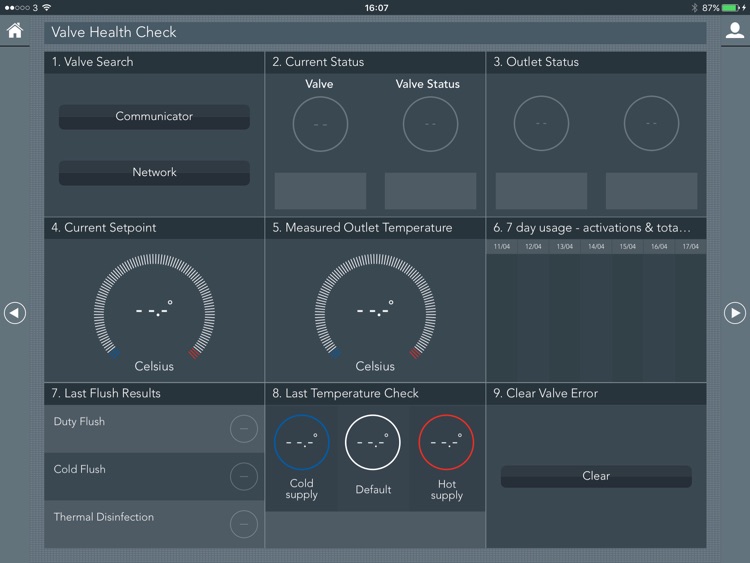The width and height of the screenshot is (750, 563).
Task: Tap the battery indicator in status bar
Action: [x=731, y=8]
